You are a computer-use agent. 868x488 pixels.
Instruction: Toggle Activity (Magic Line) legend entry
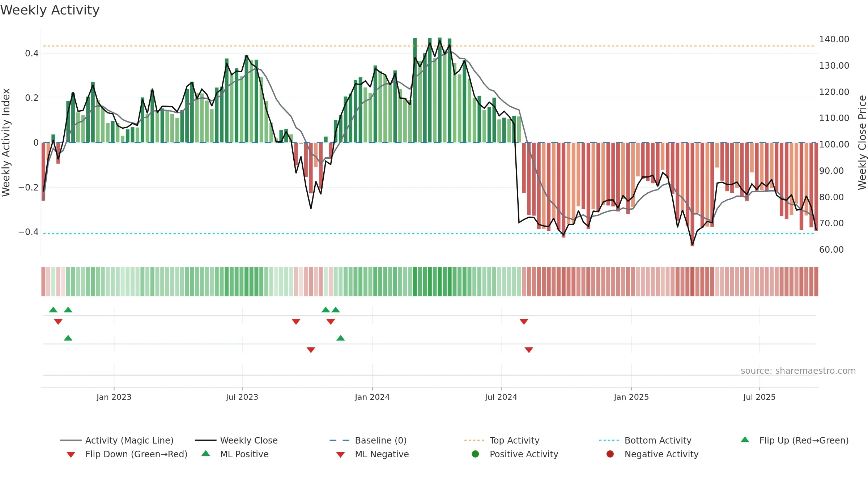point(117,440)
